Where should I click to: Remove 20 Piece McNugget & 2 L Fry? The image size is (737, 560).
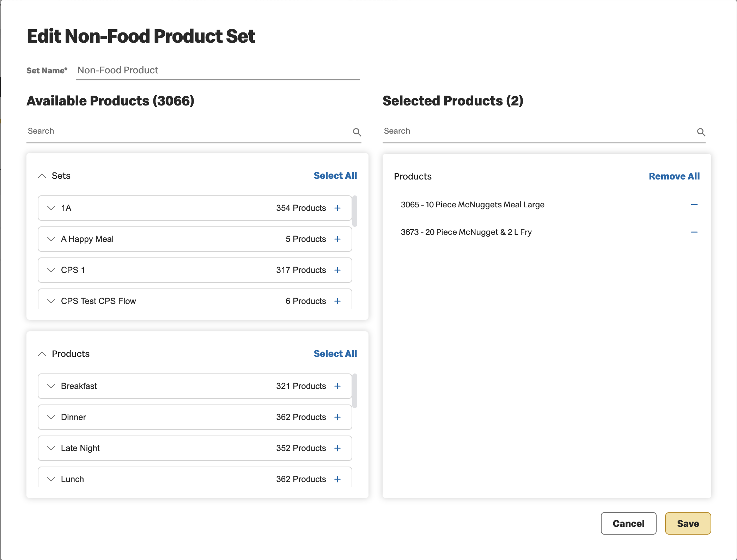click(694, 232)
